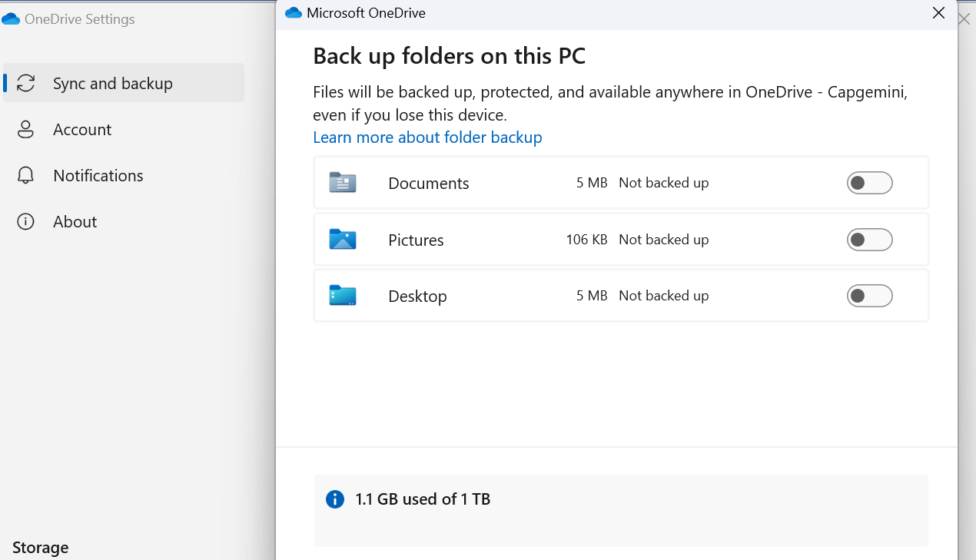Select the About section
Image resolution: width=976 pixels, height=560 pixels.
[x=75, y=221]
